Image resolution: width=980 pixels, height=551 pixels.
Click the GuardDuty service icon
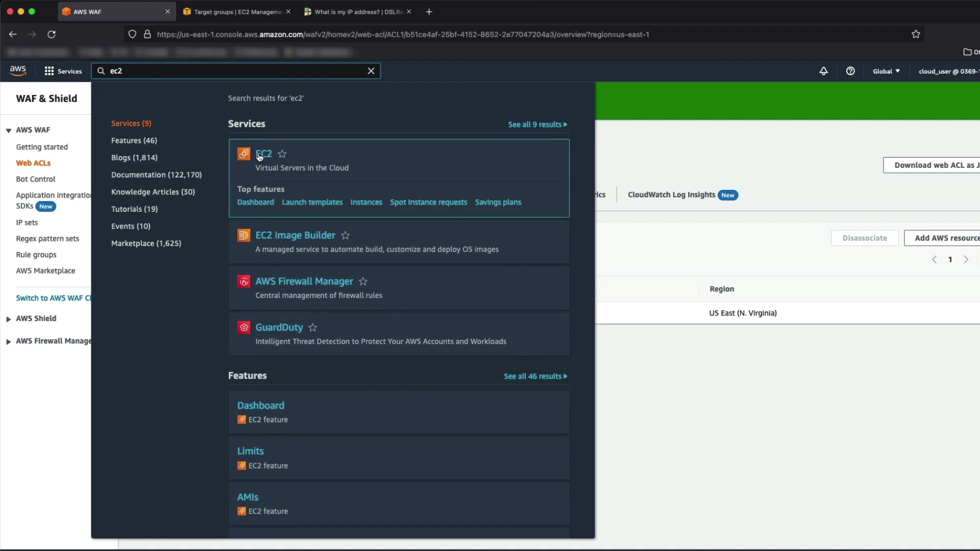click(243, 327)
